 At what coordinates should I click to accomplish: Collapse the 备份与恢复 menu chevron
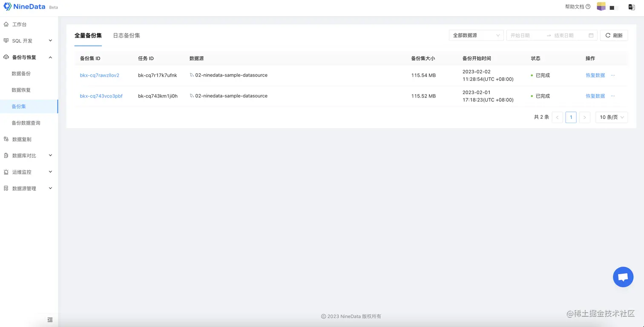[x=50, y=57]
